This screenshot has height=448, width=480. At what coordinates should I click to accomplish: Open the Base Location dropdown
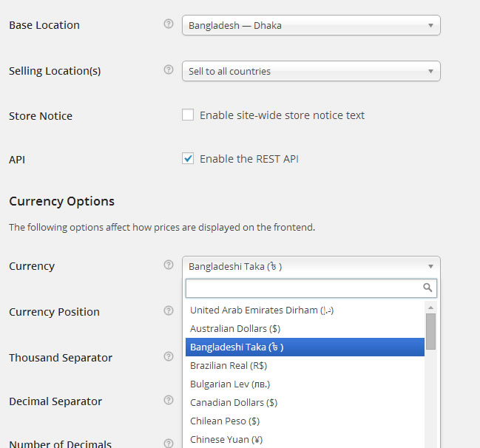coord(311,25)
